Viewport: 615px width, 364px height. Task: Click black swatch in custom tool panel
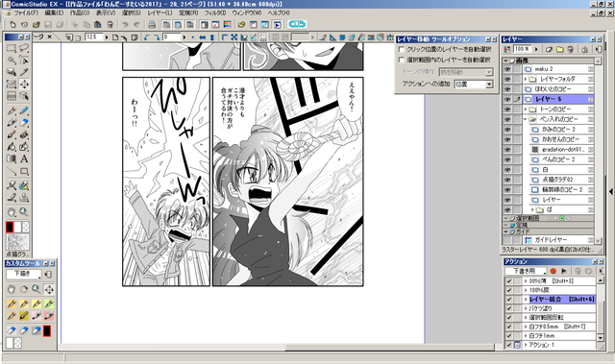47,331
